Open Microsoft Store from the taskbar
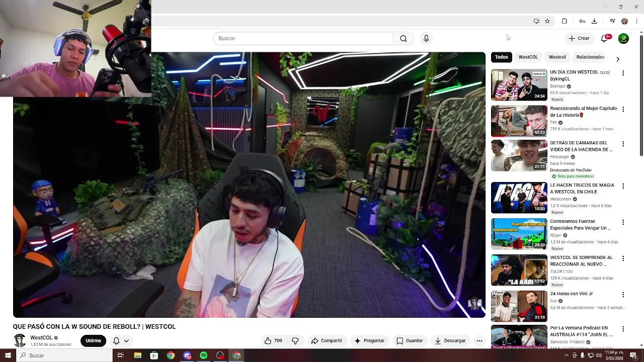 (x=154, y=355)
